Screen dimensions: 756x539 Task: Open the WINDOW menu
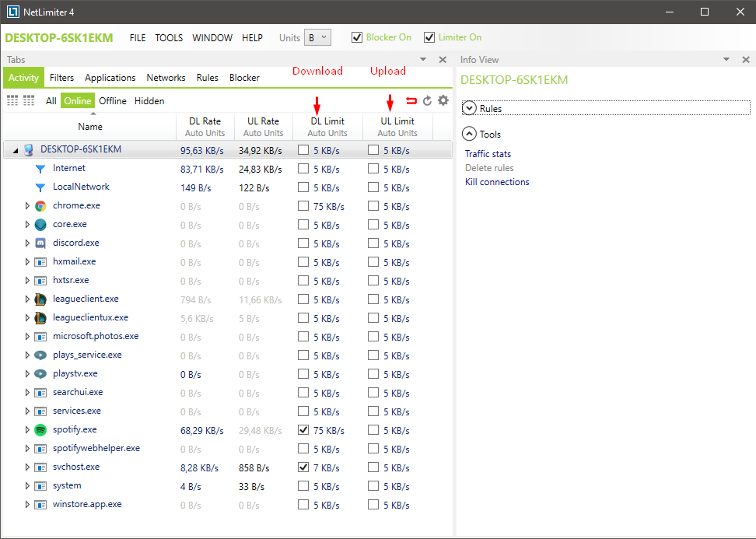212,37
